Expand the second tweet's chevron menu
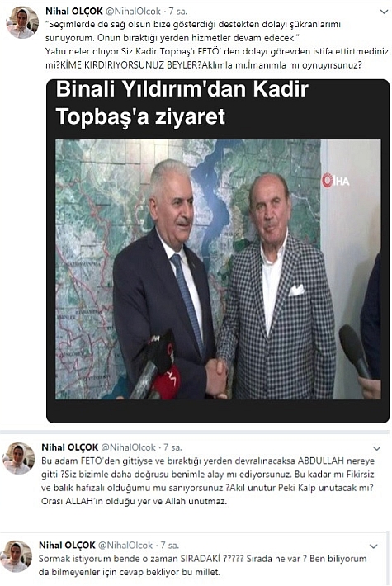This screenshot has width=392, height=586. coord(376,448)
